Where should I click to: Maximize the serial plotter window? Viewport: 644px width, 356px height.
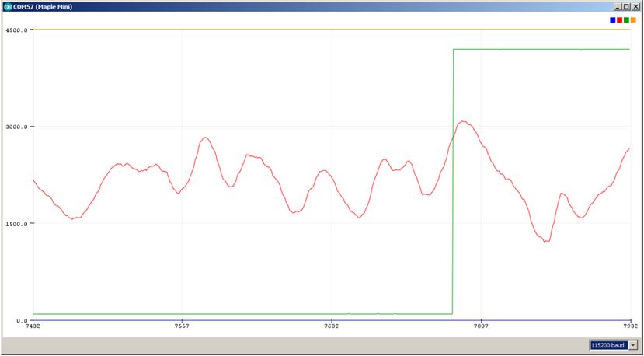(x=626, y=5)
